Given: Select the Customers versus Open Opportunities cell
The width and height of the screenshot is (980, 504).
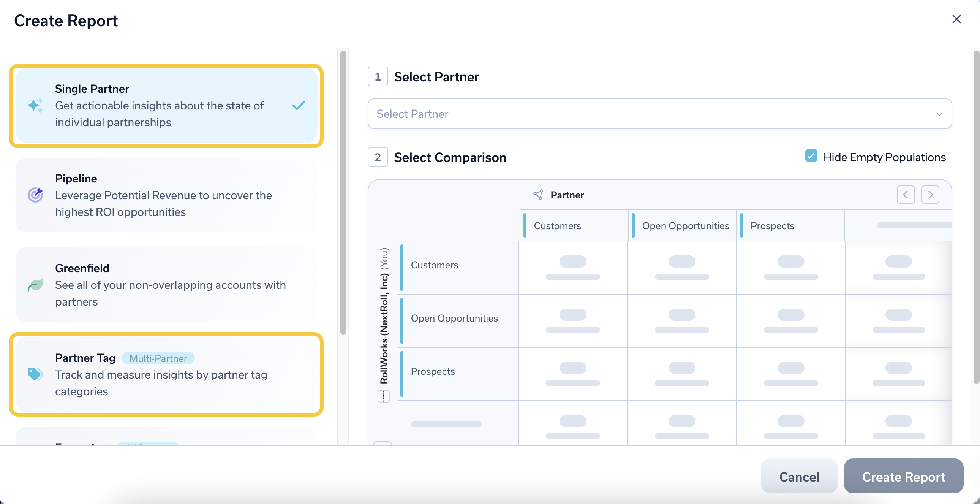Looking at the screenshot, I should pyautogui.click(x=681, y=267).
